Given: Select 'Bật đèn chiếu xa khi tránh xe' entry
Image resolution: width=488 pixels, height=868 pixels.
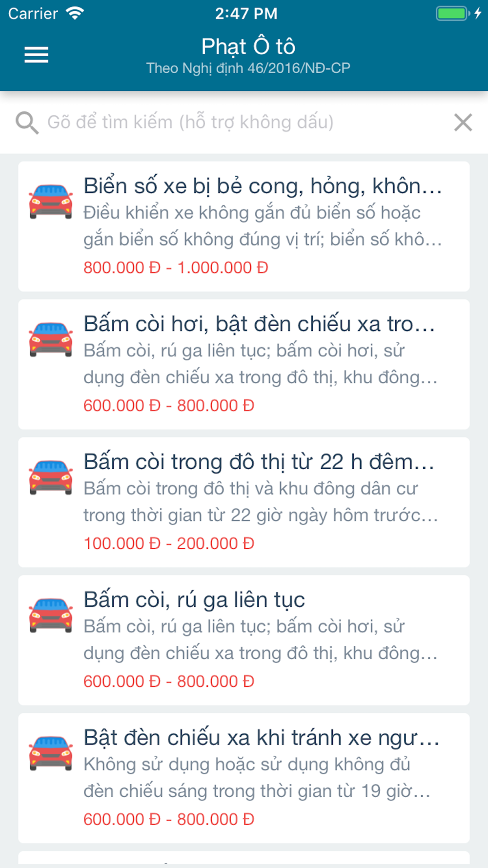Looking at the screenshot, I should click(x=262, y=738).
